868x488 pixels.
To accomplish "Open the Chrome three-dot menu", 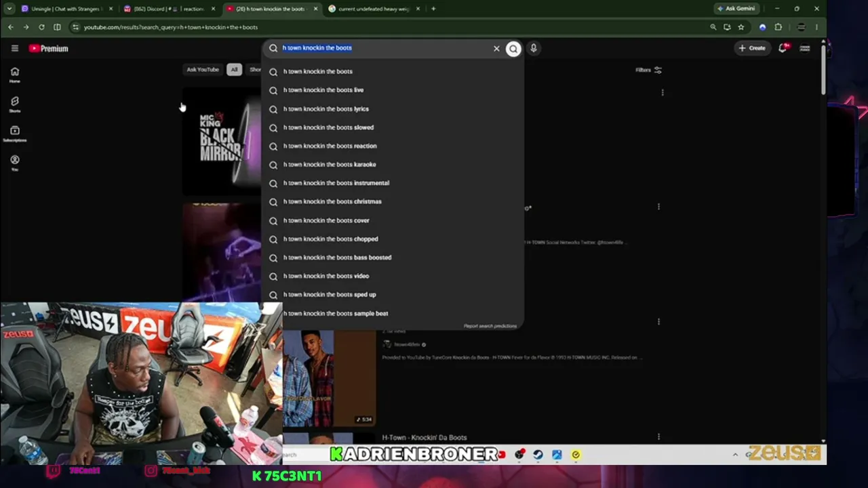I will [816, 27].
